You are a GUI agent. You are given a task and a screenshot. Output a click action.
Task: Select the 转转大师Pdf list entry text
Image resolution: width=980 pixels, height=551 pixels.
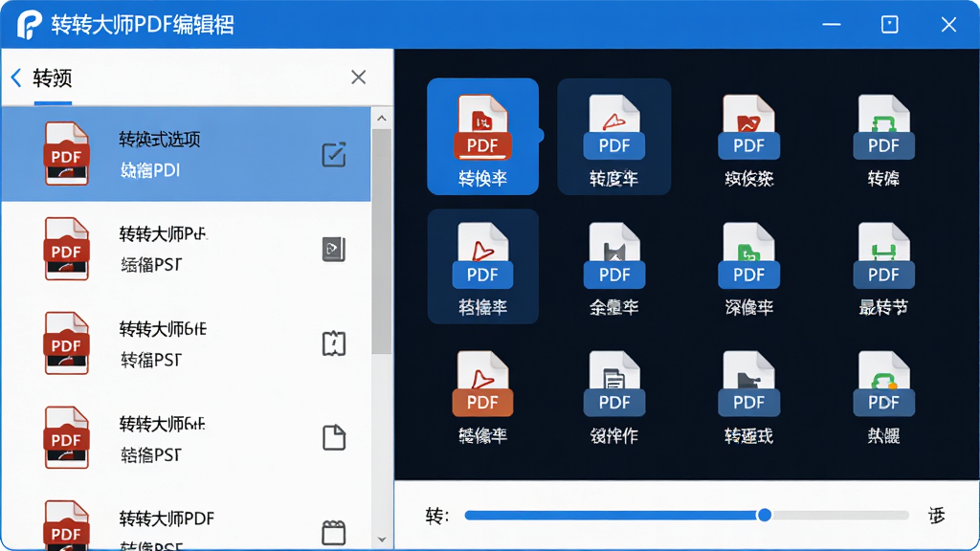[x=163, y=234]
